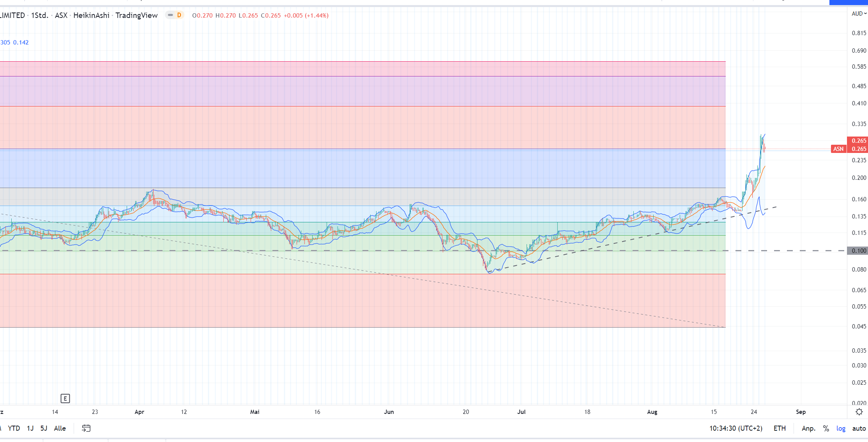
Task: Click the earnings E marker
Action: (65, 398)
